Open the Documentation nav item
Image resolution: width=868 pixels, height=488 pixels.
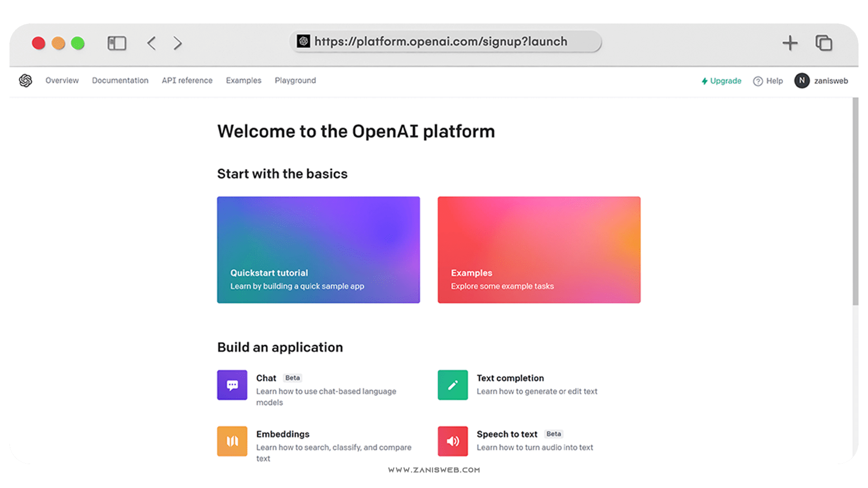point(120,80)
